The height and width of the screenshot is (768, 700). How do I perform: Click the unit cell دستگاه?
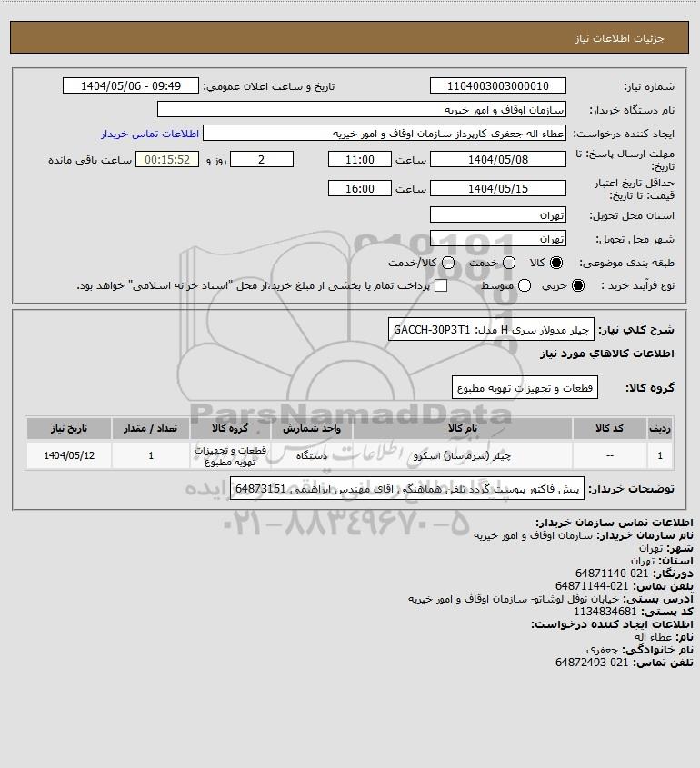click(312, 455)
